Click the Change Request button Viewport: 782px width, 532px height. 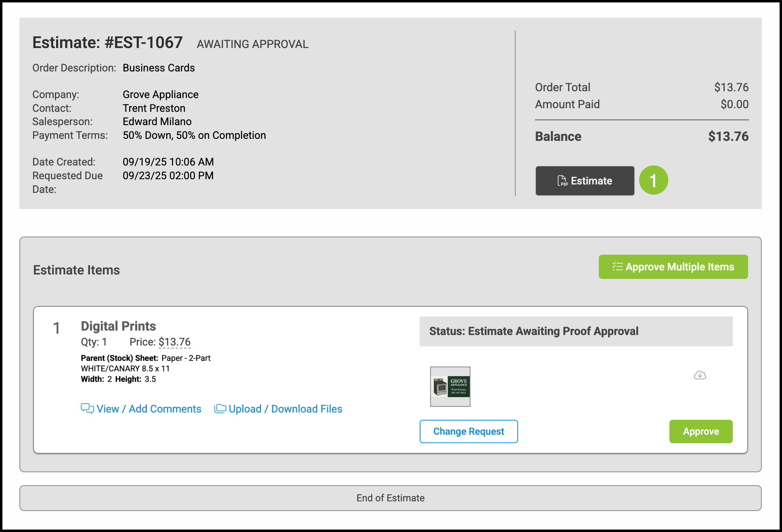[468, 431]
